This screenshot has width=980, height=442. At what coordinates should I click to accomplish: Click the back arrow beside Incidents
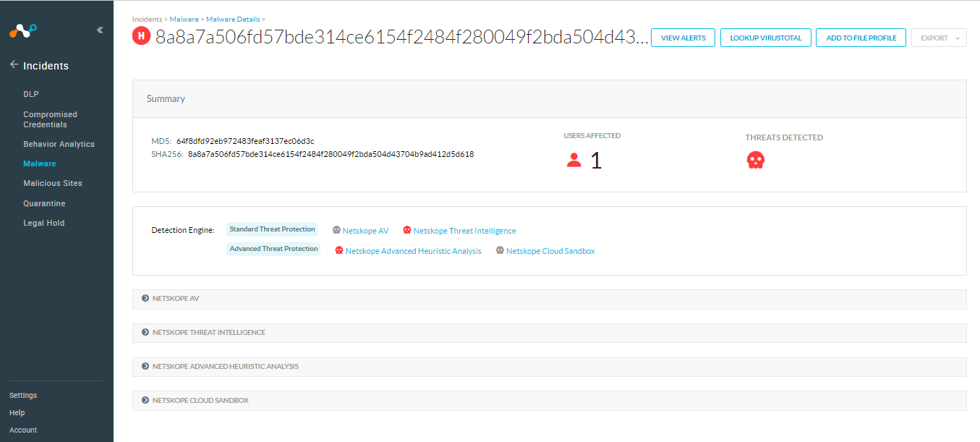pyautogui.click(x=14, y=64)
